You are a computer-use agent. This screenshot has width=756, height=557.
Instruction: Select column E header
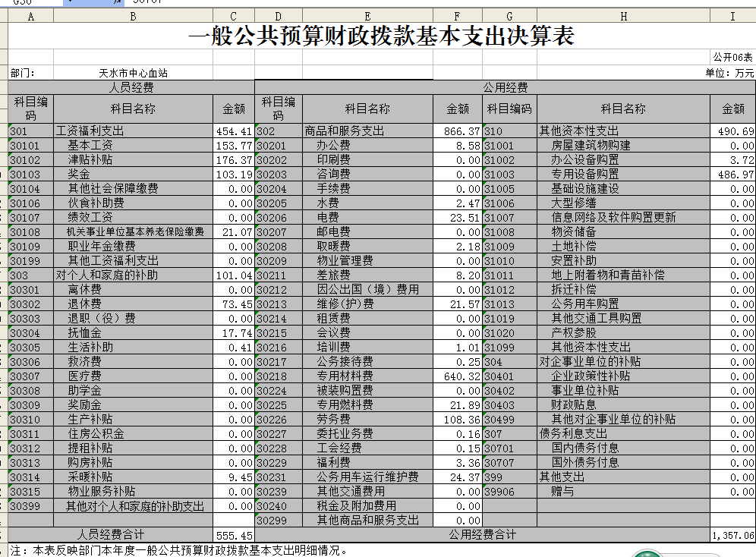(x=367, y=16)
